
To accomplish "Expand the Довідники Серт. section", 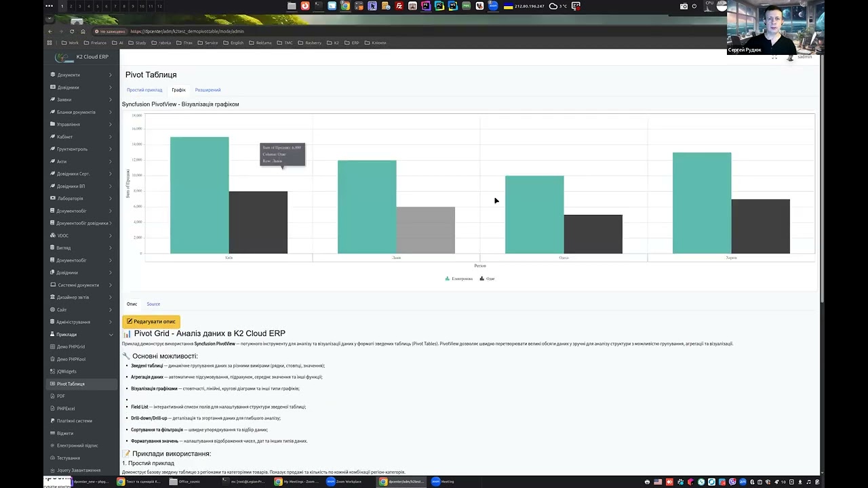I will (81, 174).
